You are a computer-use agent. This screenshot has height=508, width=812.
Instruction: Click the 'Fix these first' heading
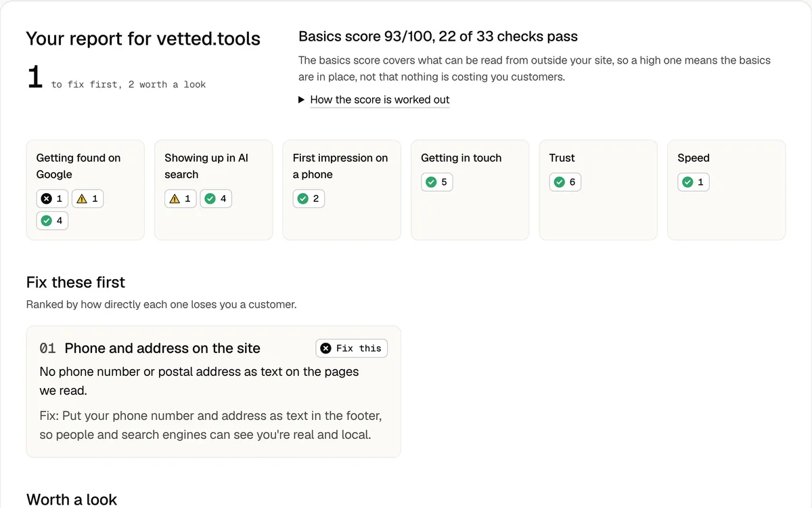click(x=76, y=282)
